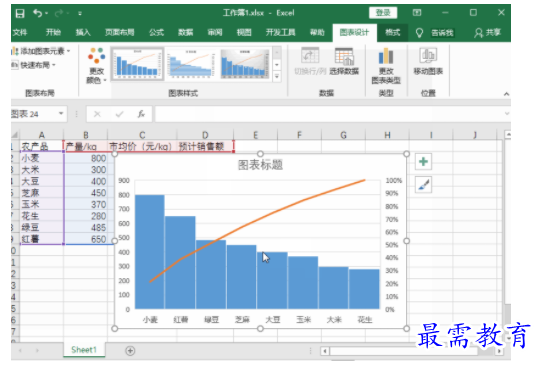
Task: Open the 帮助 tab
Action: tap(317, 33)
